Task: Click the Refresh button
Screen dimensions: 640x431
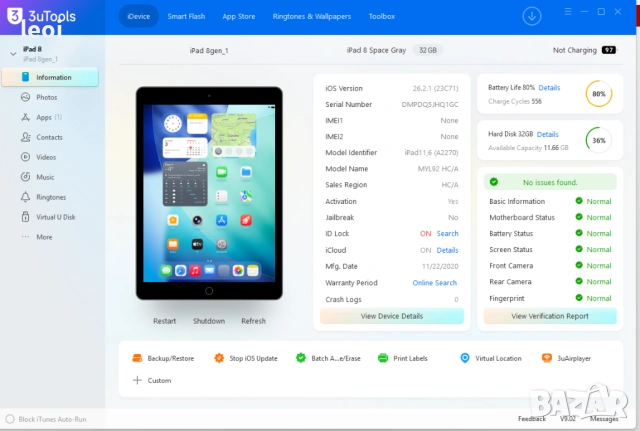Action: (253, 321)
